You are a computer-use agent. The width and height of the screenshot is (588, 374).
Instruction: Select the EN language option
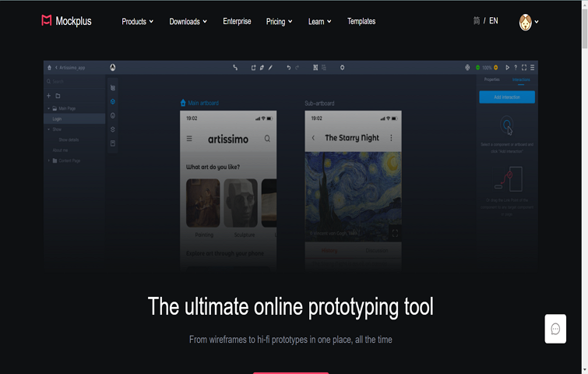494,20
